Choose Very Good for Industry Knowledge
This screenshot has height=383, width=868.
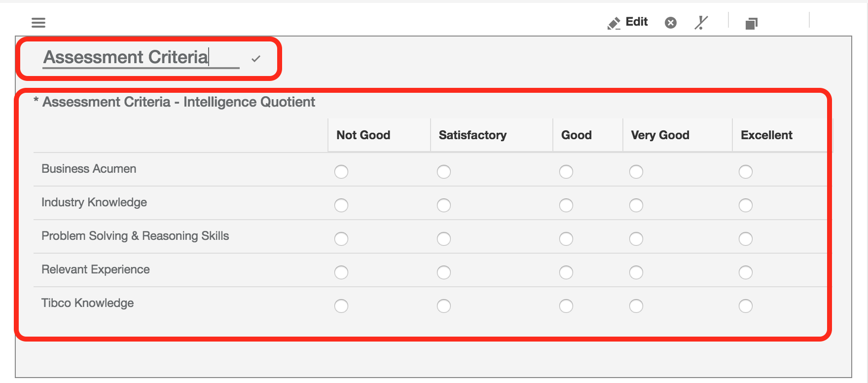(x=636, y=205)
